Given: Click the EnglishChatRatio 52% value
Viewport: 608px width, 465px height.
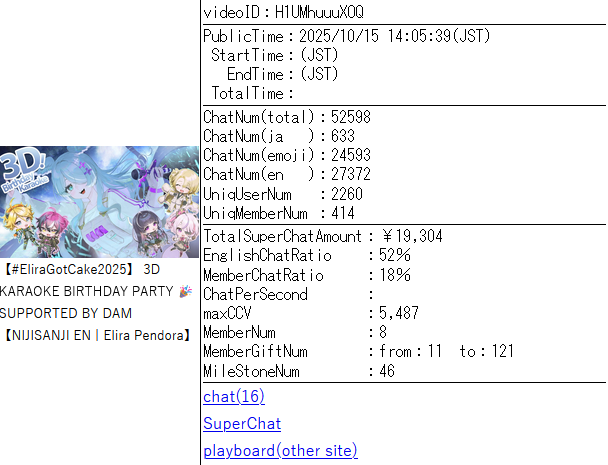Looking at the screenshot, I should 395,255.
